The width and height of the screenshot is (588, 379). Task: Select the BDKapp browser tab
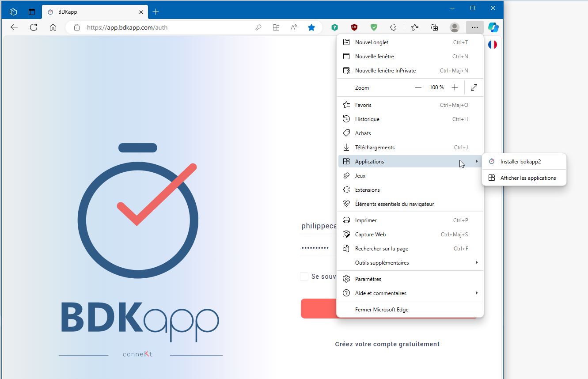click(x=95, y=12)
